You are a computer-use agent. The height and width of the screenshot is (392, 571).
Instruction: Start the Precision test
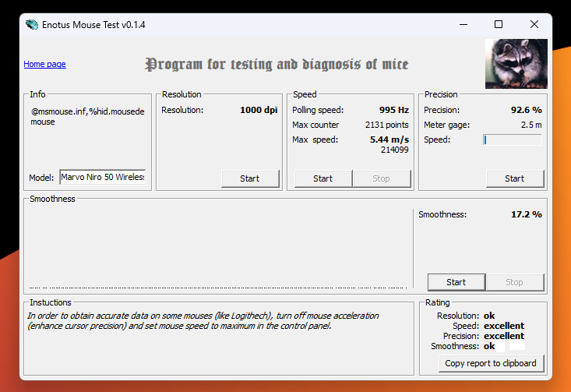[514, 178]
